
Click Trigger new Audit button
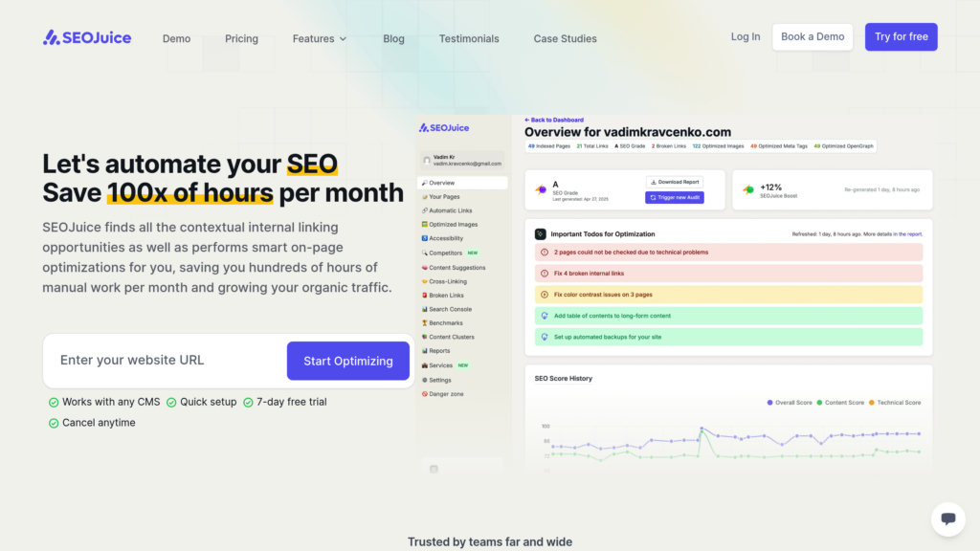pos(675,197)
